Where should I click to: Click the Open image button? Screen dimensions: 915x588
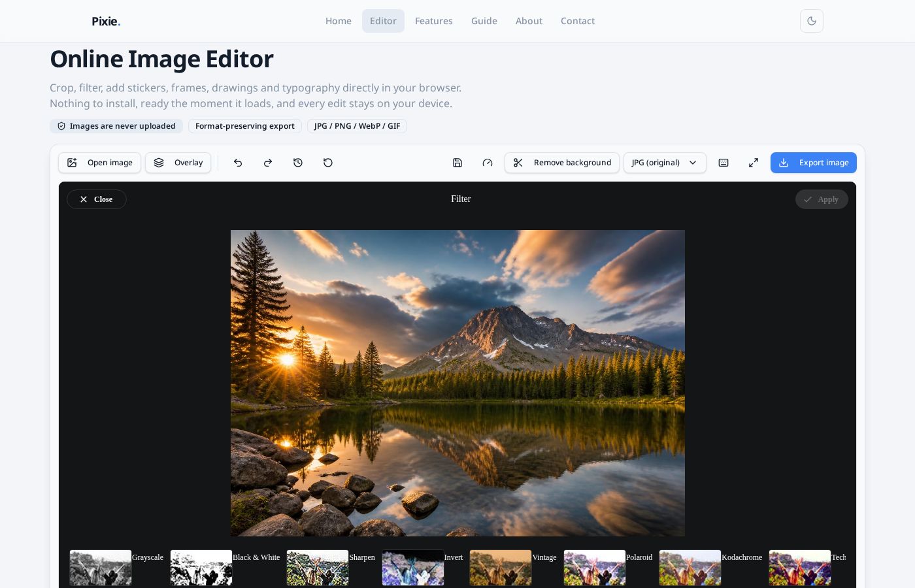[100, 163]
